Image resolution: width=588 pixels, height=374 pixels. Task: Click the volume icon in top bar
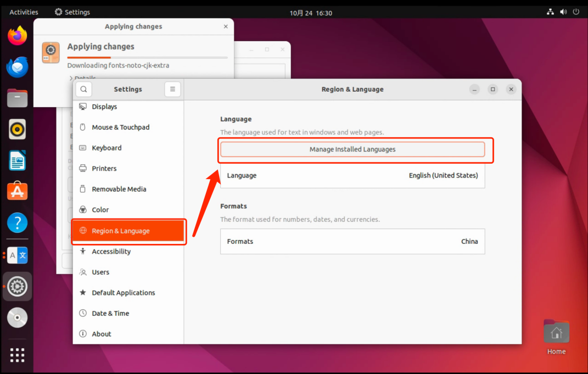pyautogui.click(x=563, y=12)
